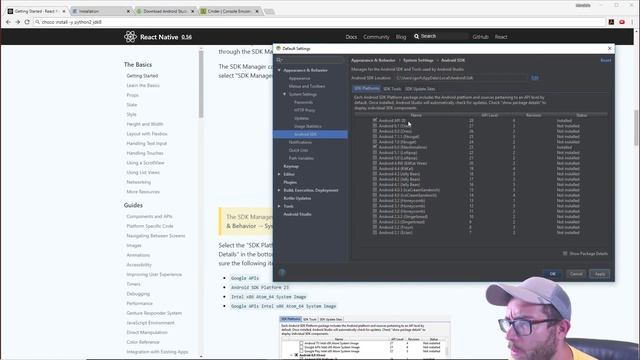This screenshot has width=640, height=360.
Task: Collapse System Settings tree node
Action: [x=284, y=94]
